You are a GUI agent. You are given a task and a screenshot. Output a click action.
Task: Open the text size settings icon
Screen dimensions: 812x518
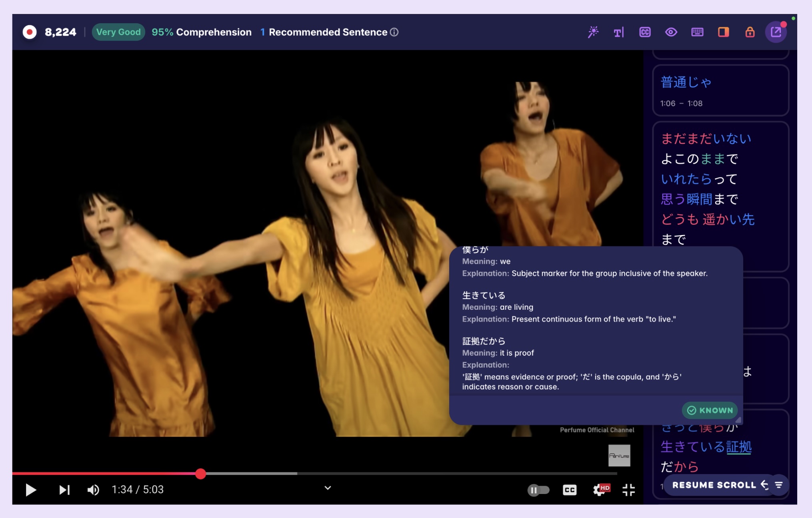click(x=618, y=32)
